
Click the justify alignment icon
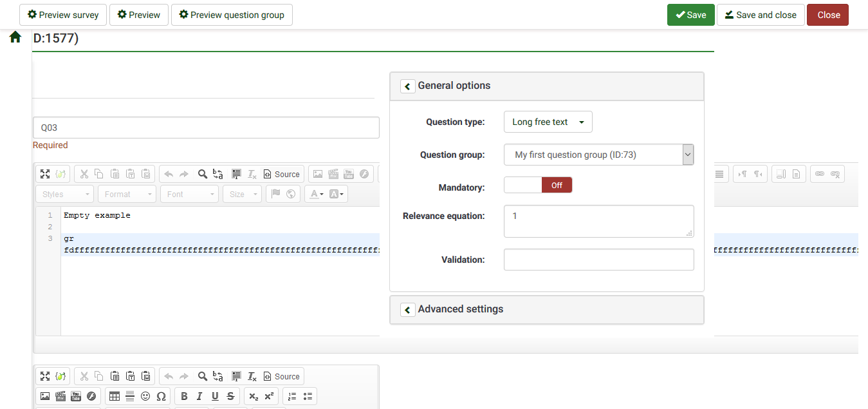coord(720,174)
